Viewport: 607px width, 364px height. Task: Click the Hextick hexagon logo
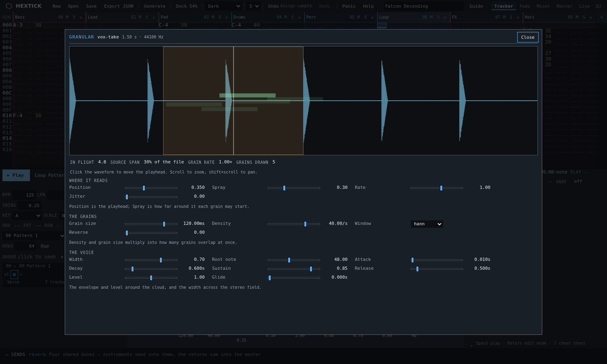[x=9, y=6]
